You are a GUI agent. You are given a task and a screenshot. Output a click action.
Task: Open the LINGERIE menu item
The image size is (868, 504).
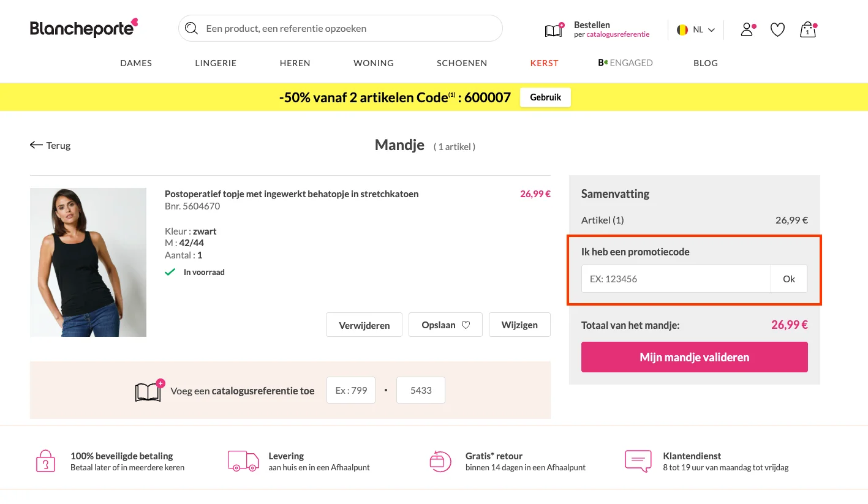pos(215,62)
